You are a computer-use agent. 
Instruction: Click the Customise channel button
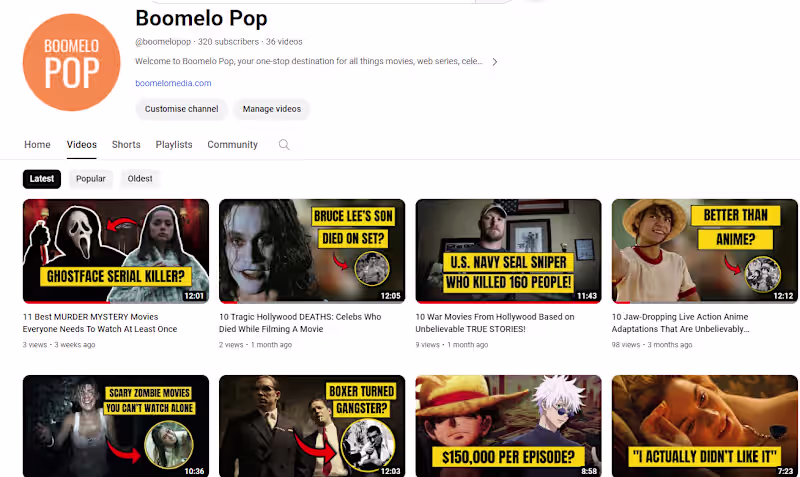(x=181, y=109)
